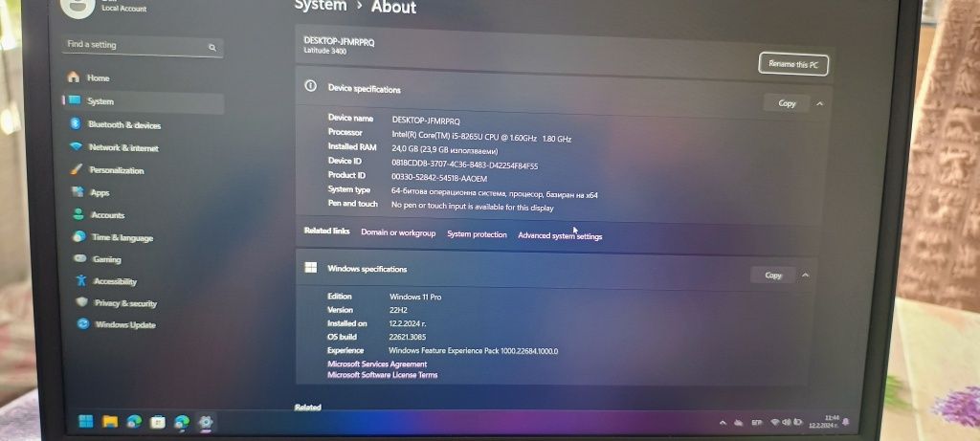Select the Intel Core i5-8265U processor text
Screen dimensions: 980x441
tap(481, 136)
